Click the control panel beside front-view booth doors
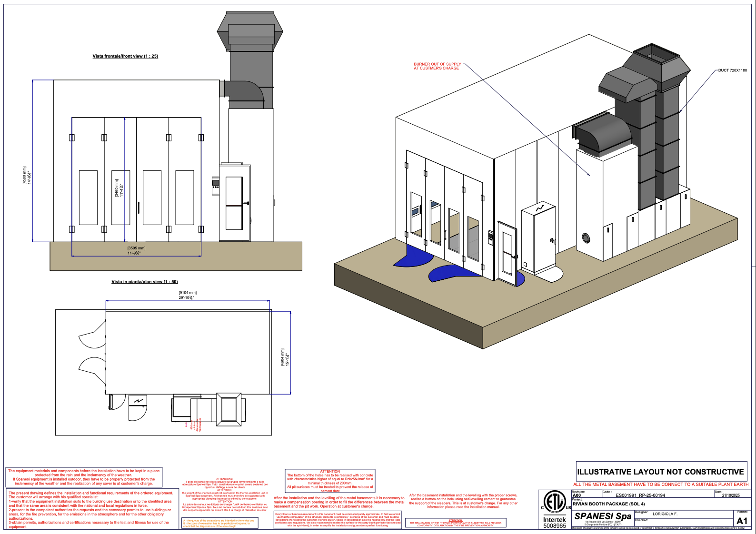The image size is (756, 534). point(215,186)
